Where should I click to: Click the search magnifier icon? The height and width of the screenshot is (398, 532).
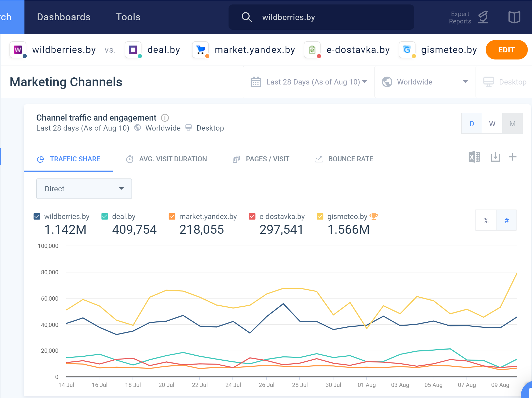click(x=246, y=17)
